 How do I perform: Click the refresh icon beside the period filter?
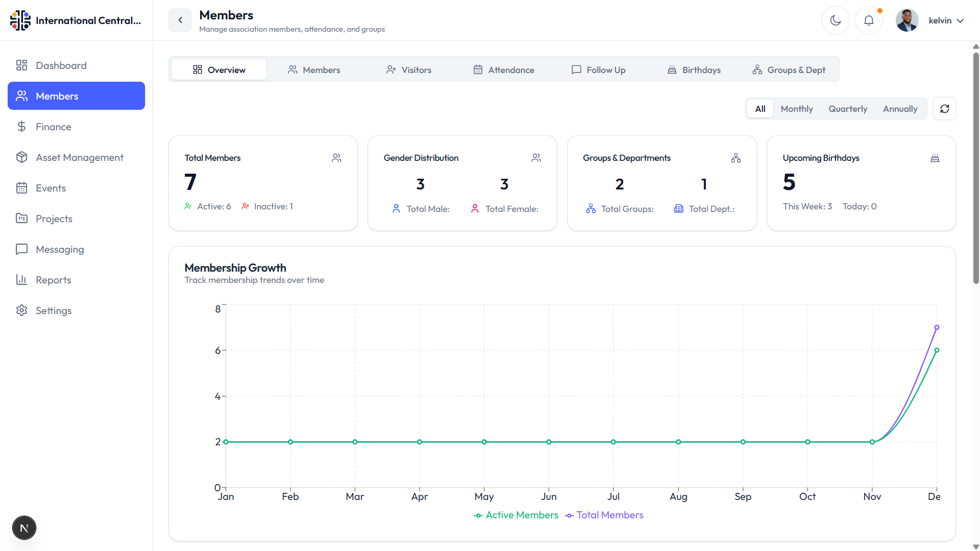944,109
